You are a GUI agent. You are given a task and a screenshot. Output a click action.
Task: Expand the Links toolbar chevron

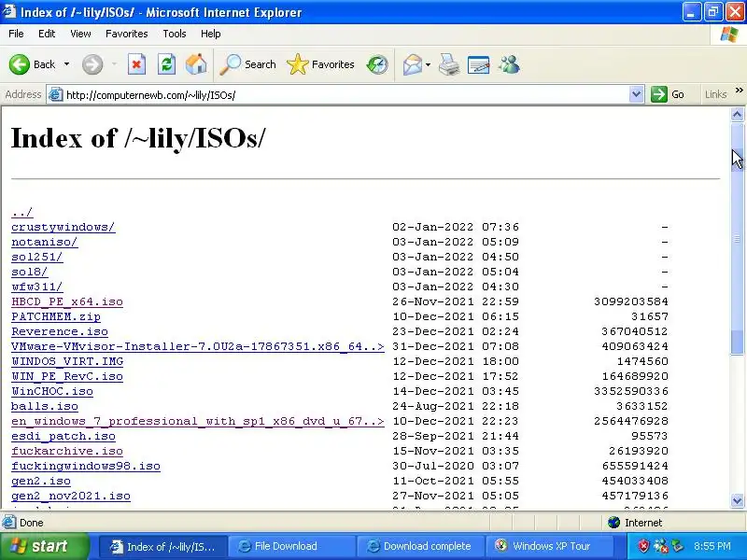[739, 91]
